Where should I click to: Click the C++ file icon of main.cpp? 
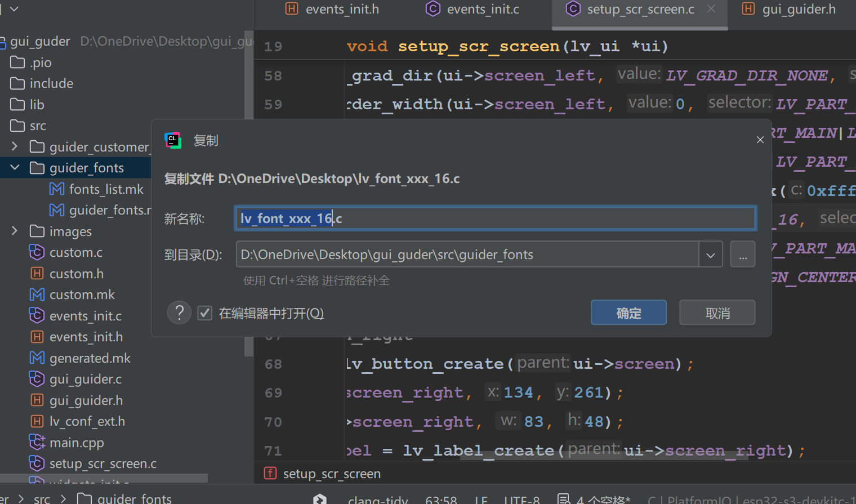tap(37, 442)
